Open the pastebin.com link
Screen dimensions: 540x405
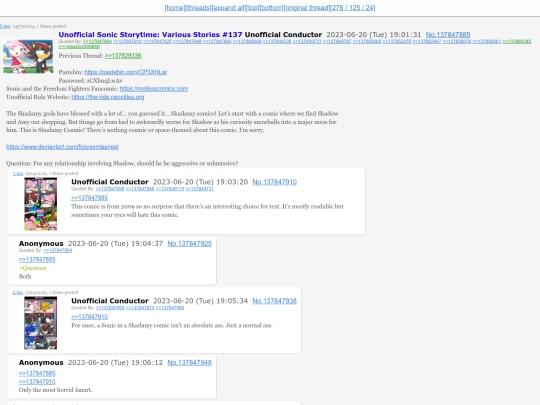click(126, 72)
